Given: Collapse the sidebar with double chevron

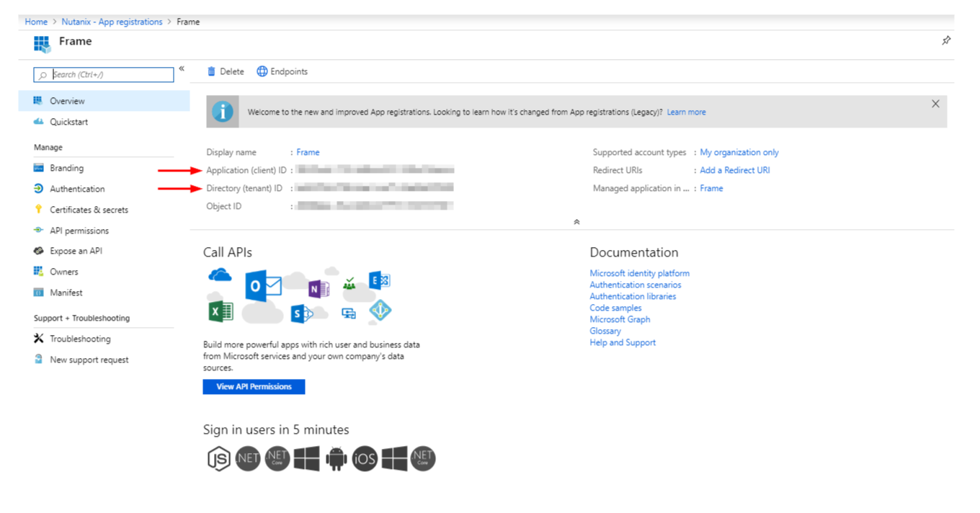Looking at the screenshot, I should click(182, 68).
